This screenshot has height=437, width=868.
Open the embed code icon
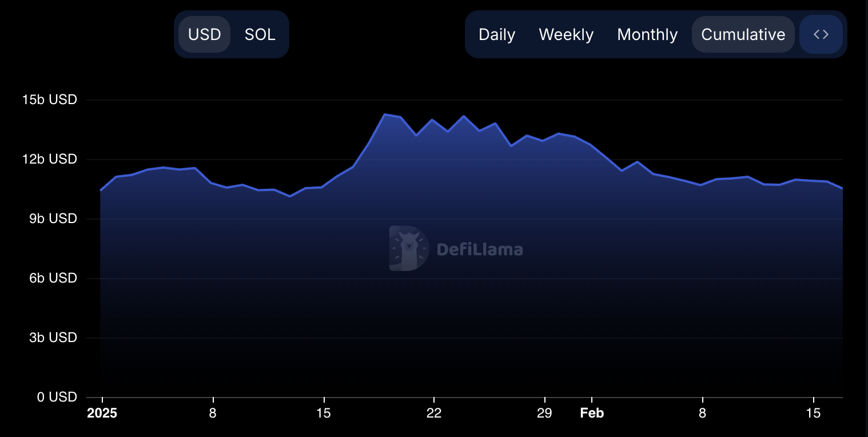[821, 35]
